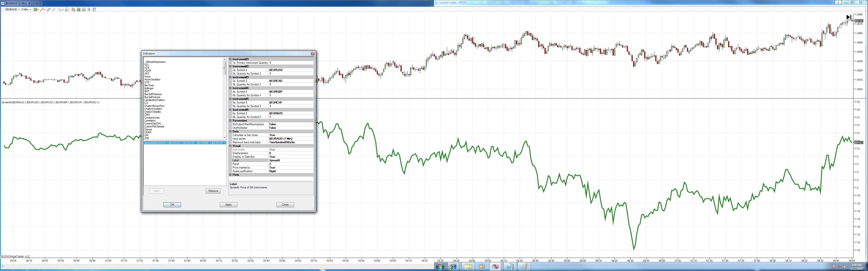Collapse the Instrument#1 property group
This screenshot has width=868, height=271.
tap(231, 59)
